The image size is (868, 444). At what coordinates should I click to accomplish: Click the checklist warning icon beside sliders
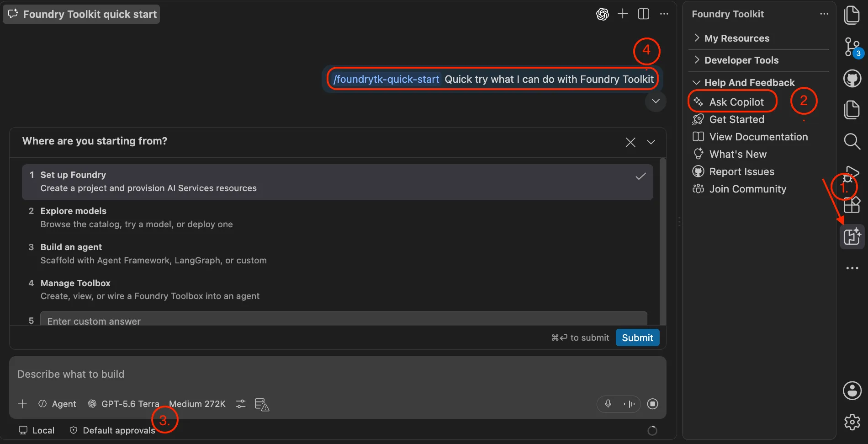point(262,404)
